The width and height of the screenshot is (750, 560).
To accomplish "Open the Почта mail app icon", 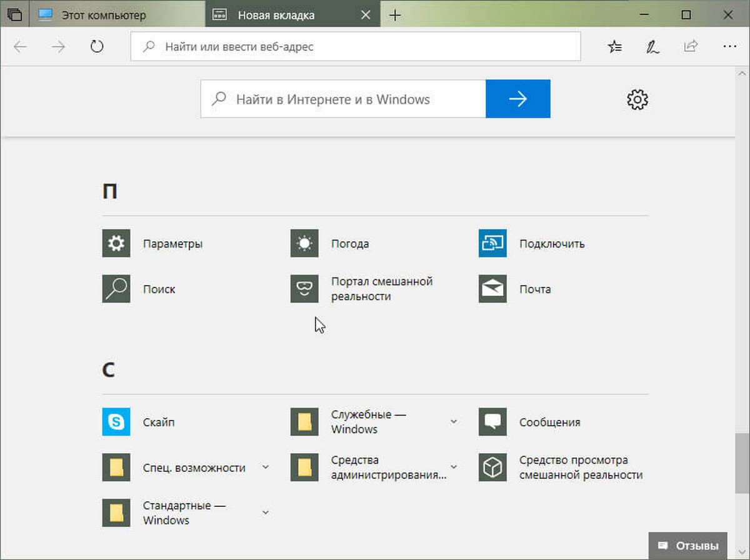I will (x=492, y=289).
